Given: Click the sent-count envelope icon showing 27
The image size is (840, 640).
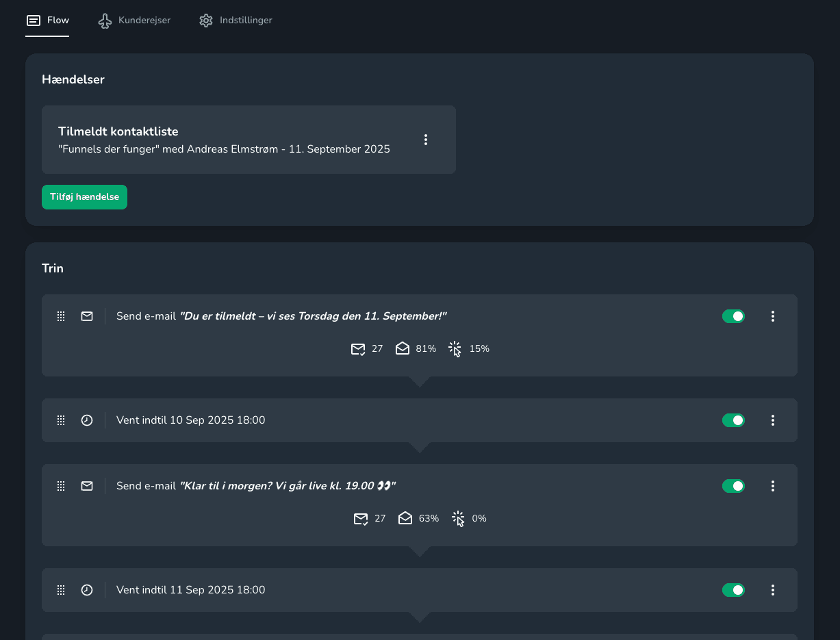Looking at the screenshot, I should (358, 348).
